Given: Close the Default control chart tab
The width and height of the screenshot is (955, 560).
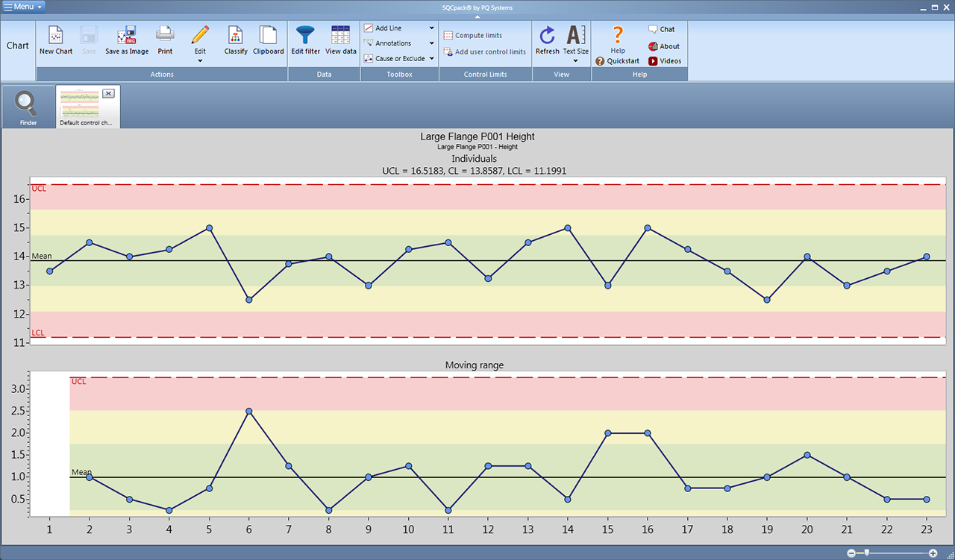Looking at the screenshot, I should (108, 92).
